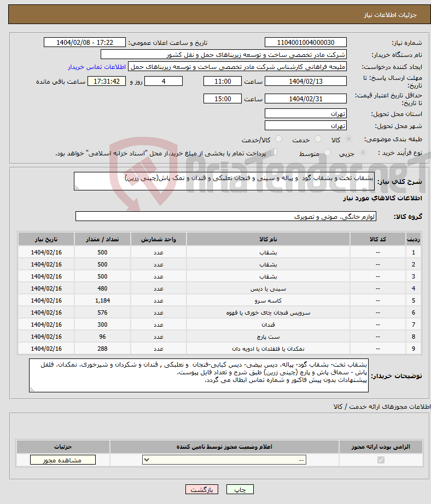Click the تعداد / مقدار column header
This screenshot has height=504, width=431.
[102, 240]
